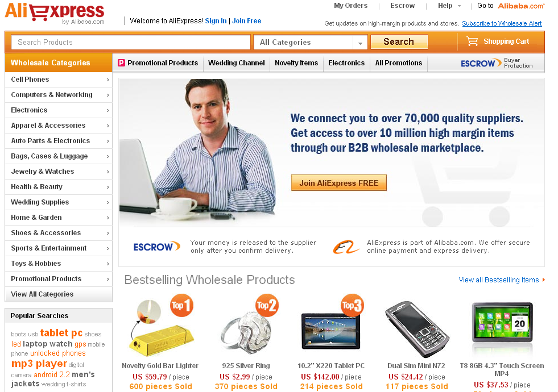The image size is (558, 392).
Task: Open the Wedding Channel tab
Action: pyautogui.click(x=236, y=63)
